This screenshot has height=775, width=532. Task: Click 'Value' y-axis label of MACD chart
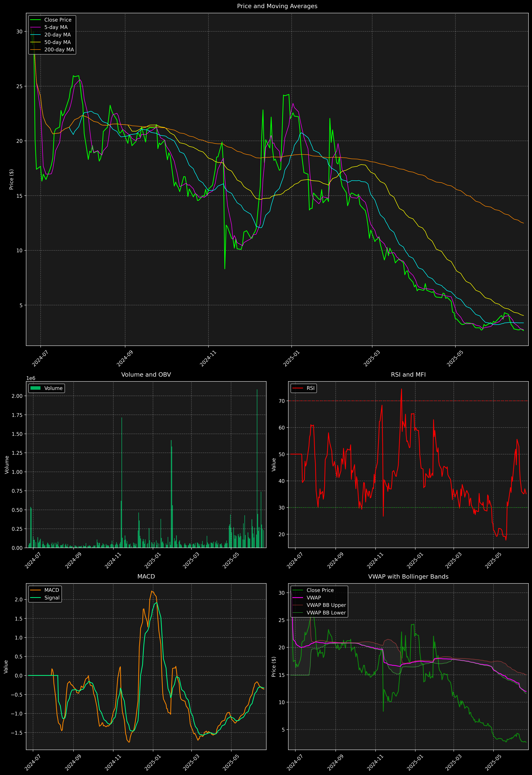(6, 667)
